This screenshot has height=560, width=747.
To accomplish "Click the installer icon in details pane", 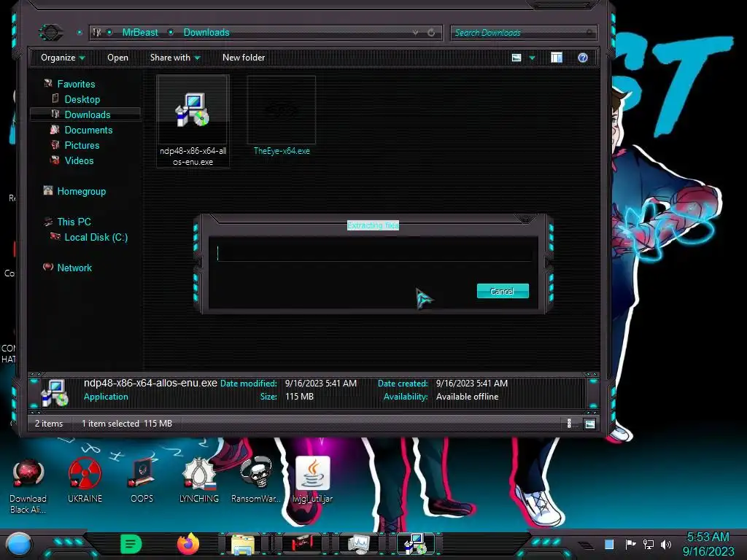I will tap(55, 392).
